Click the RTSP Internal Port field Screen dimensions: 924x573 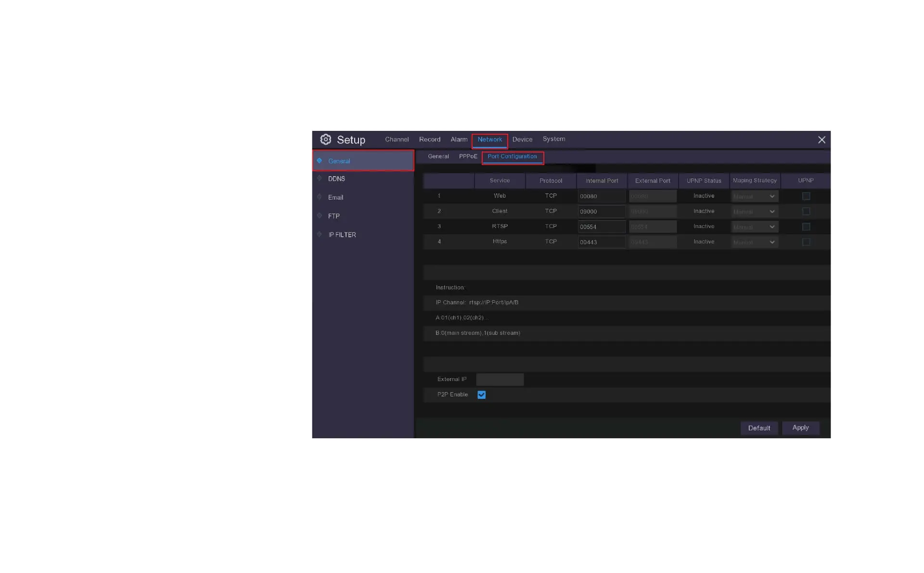601,227
